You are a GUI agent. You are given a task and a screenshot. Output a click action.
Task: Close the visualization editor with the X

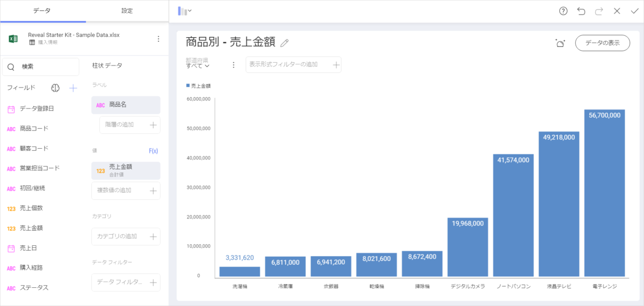617,11
